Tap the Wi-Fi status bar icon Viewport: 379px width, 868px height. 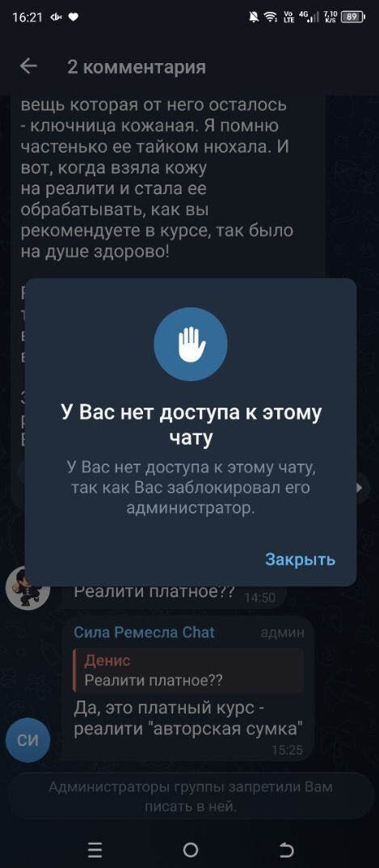[x=270, y=17]
